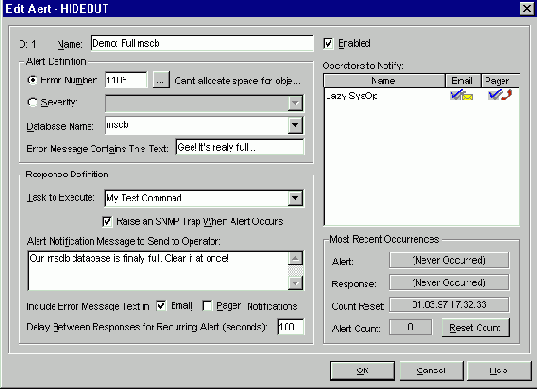Uncheck Email include error message option
This screenshot has width=537, height=389.
tap(161, 305)
